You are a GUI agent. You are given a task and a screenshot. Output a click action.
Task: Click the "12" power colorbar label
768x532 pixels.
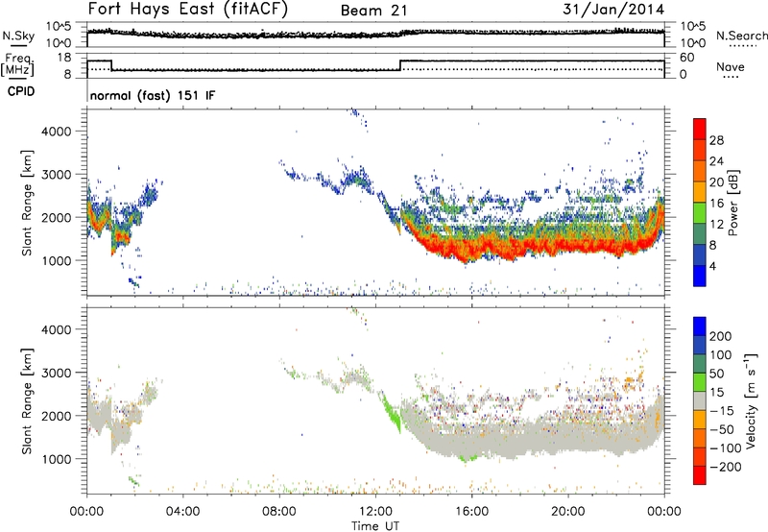point(716,225)
